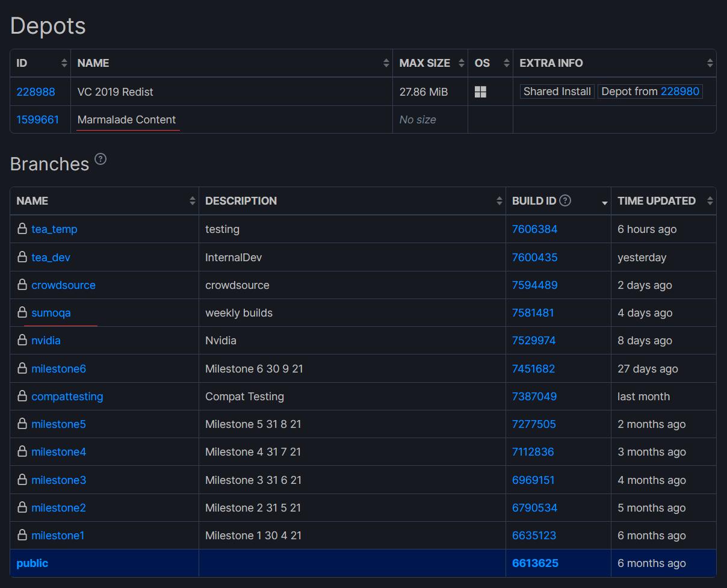The width and height of the screenshot is (727, 588).
Task: Open the crowdsource branch link
Action: point(63,285)
